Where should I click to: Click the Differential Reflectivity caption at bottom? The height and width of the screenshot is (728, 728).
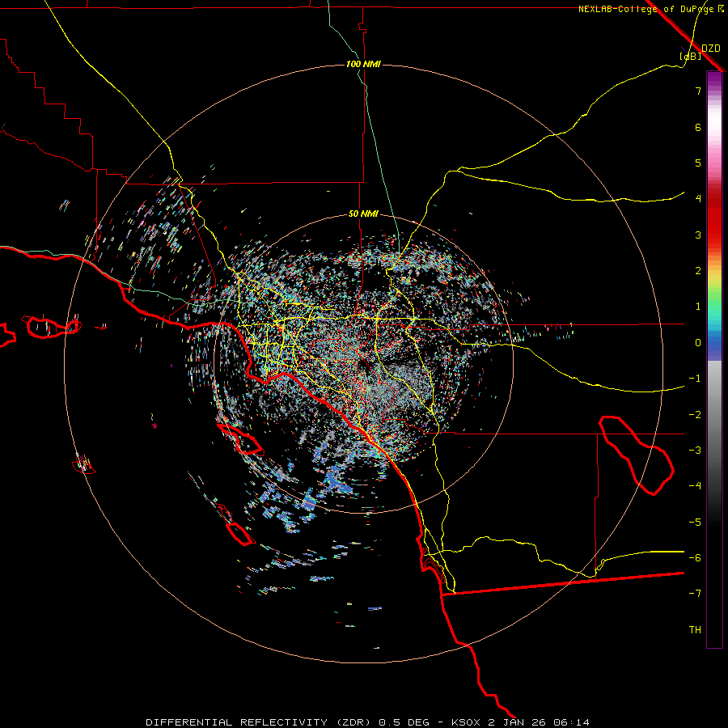point(367,722)
